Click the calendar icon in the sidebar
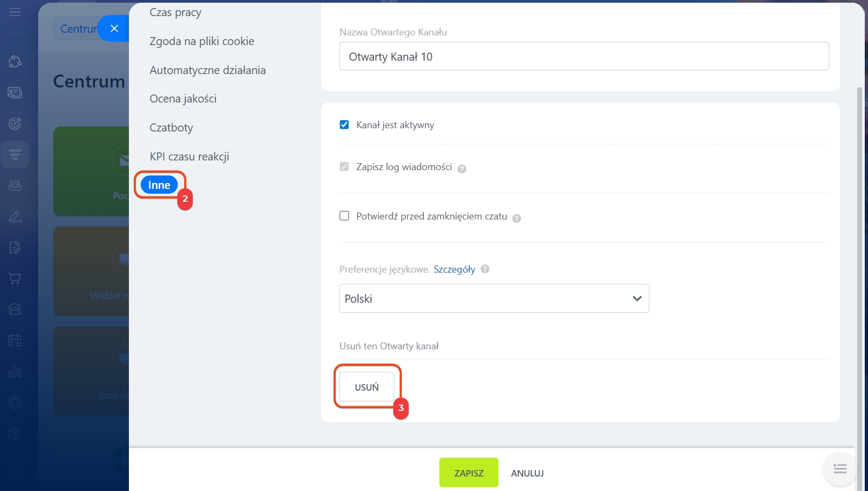Image resolution: width=868 pixels, height=491 pixels. click(x=15, y=340)
